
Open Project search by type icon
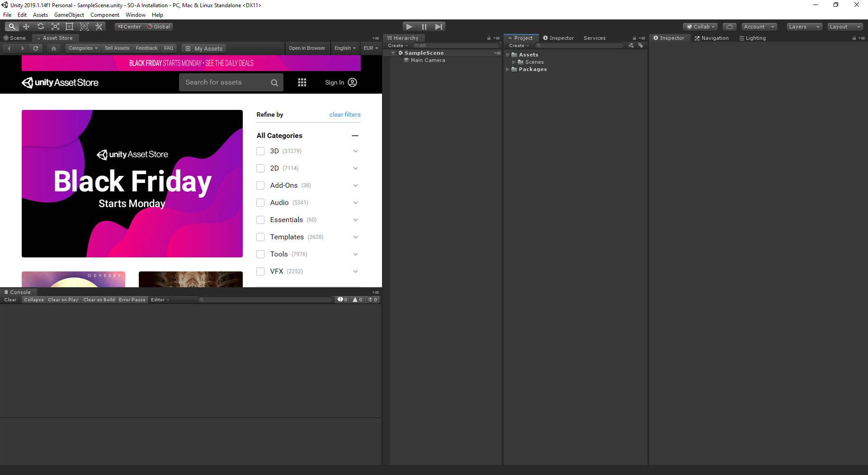[631, 45]
